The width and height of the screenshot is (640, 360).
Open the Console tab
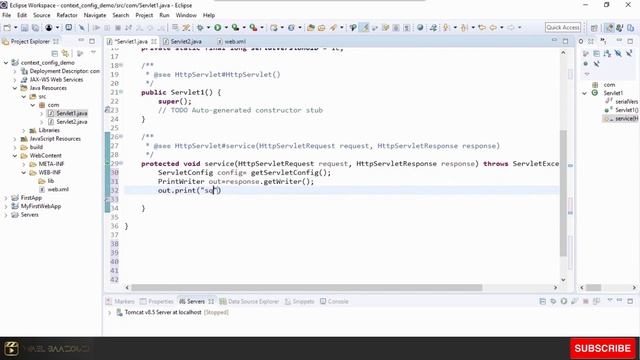(x=334, y=302)
